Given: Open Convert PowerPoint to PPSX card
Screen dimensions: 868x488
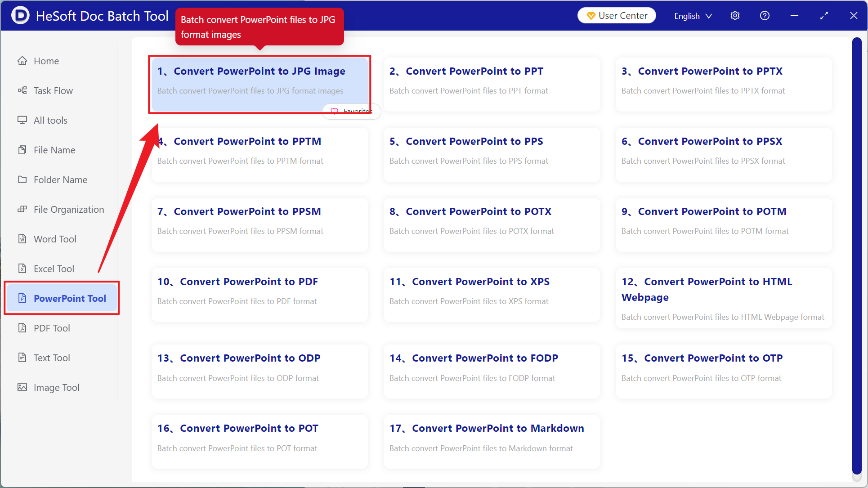Looking at the screenshot, I should 724,154.
